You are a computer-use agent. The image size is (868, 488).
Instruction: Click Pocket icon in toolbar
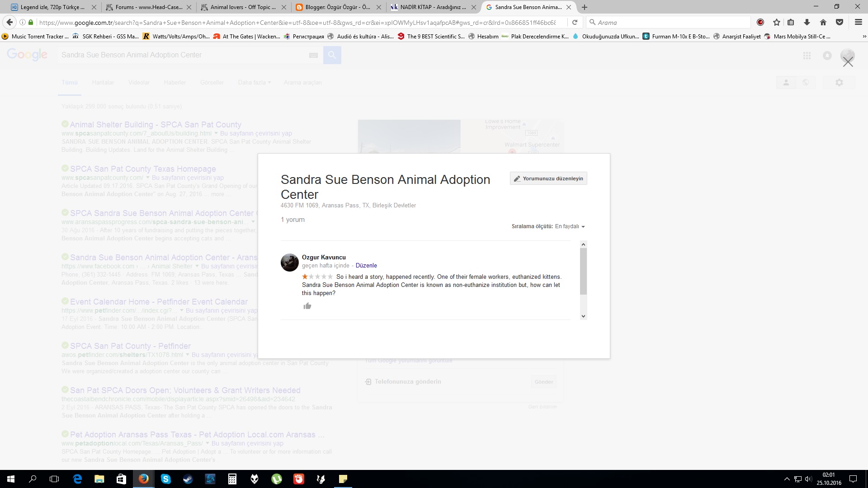click(840, 22)
